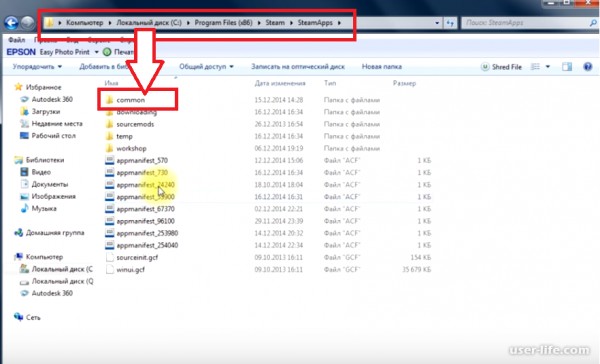Select Рабочий стол in the Favorites sidebar
The image size is (600, 364).
tap(53, 135)
